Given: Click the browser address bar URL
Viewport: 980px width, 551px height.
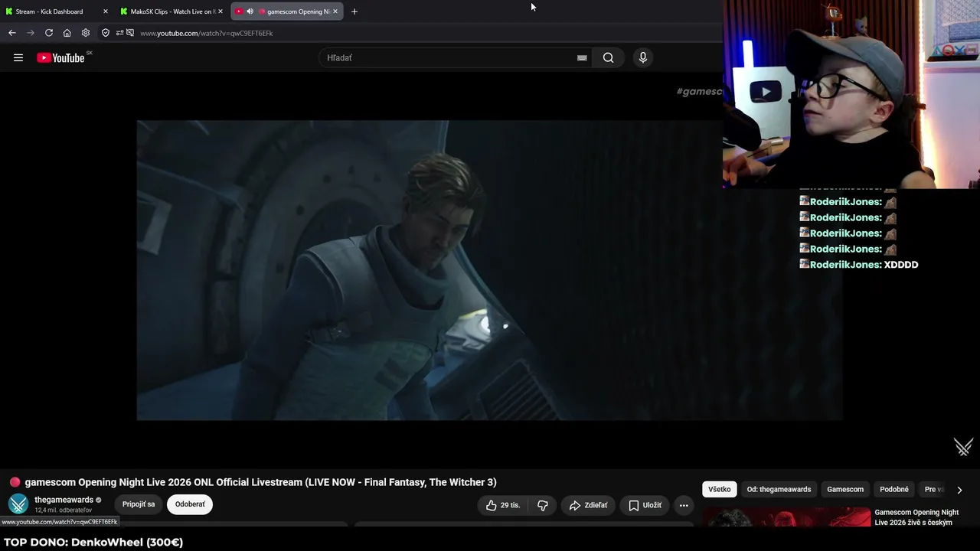Looking at the screenshot, I should [x=207, y=33].
